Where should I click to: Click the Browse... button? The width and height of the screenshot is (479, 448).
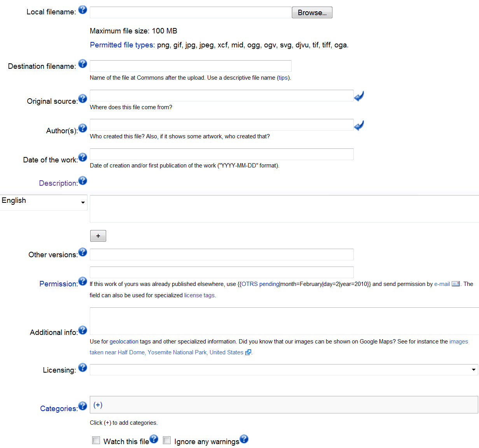[312, 12]
